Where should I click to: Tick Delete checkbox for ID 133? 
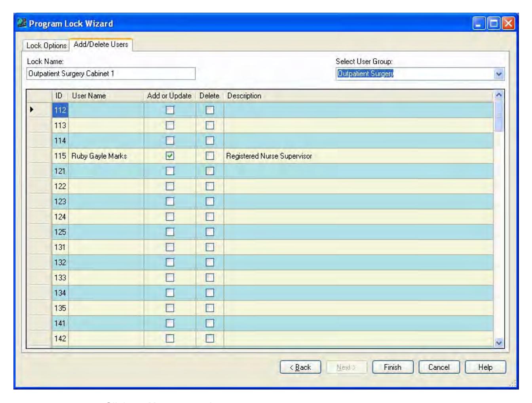[210, 278]
